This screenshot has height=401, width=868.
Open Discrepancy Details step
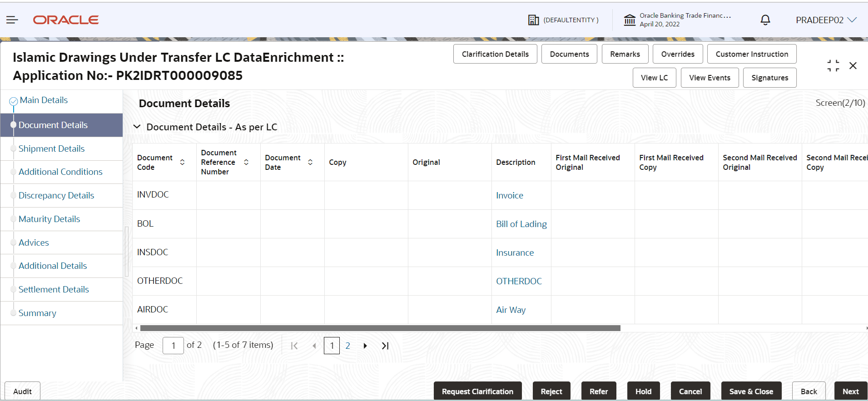[x=56, y=195]
